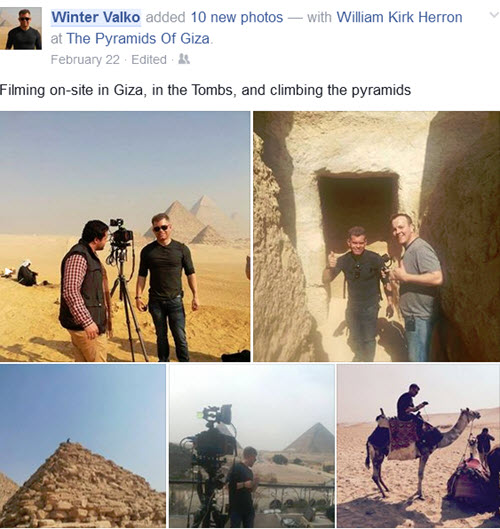Click the man in sunglasses in filming photo
Viewport: 500px width, 529px height.
(166, 287)
